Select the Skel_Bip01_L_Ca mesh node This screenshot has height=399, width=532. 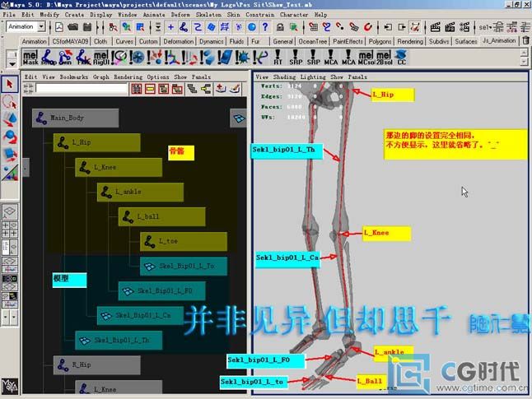(x=140, y=315)
